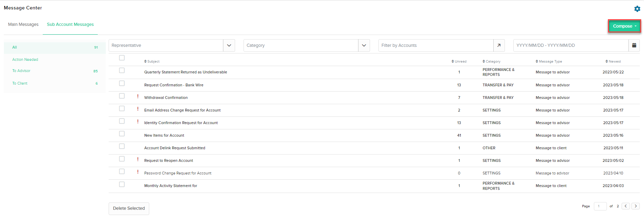Image resolution: width=644 pixels, height=222 pixels.
Task: Switch to Sub Account Messages tab
Action: click(x=70, y=24)
